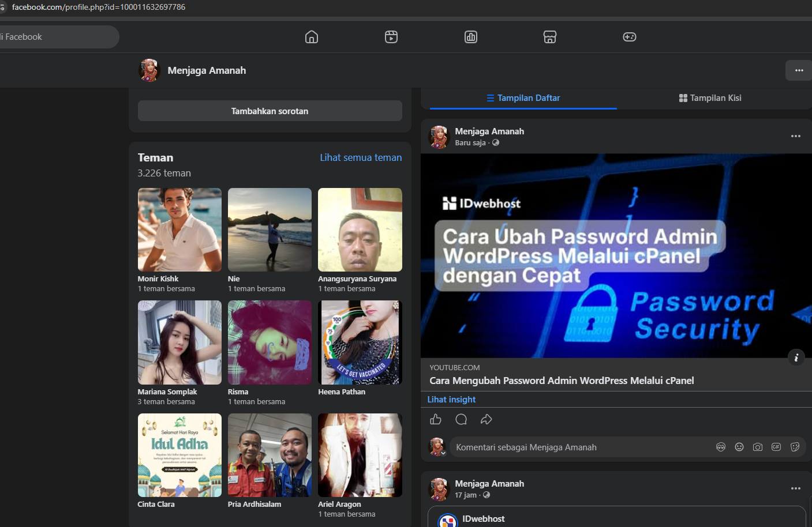Click the name Cinta Clara

coord(156,505)
